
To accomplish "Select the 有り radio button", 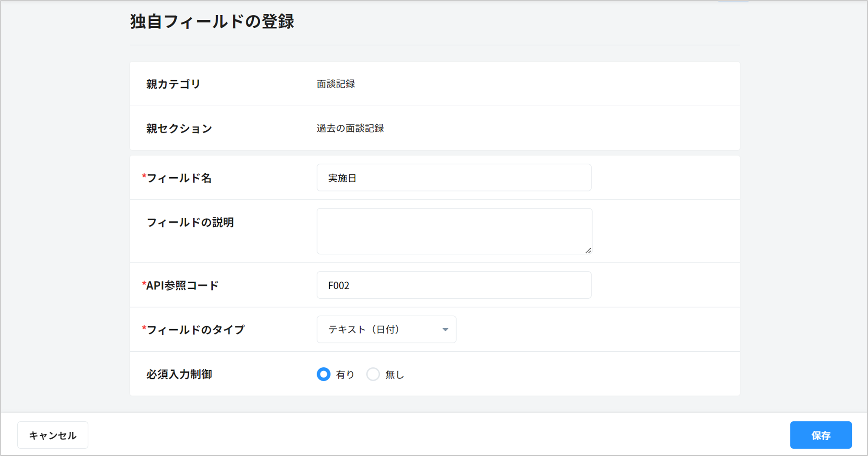I will (x=324, y=374).
